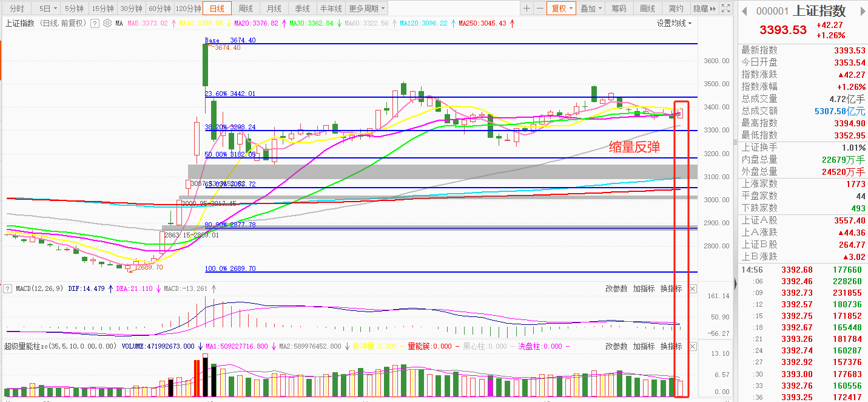Switch to 分时 intraday chart tab

(x=17, y=9)
